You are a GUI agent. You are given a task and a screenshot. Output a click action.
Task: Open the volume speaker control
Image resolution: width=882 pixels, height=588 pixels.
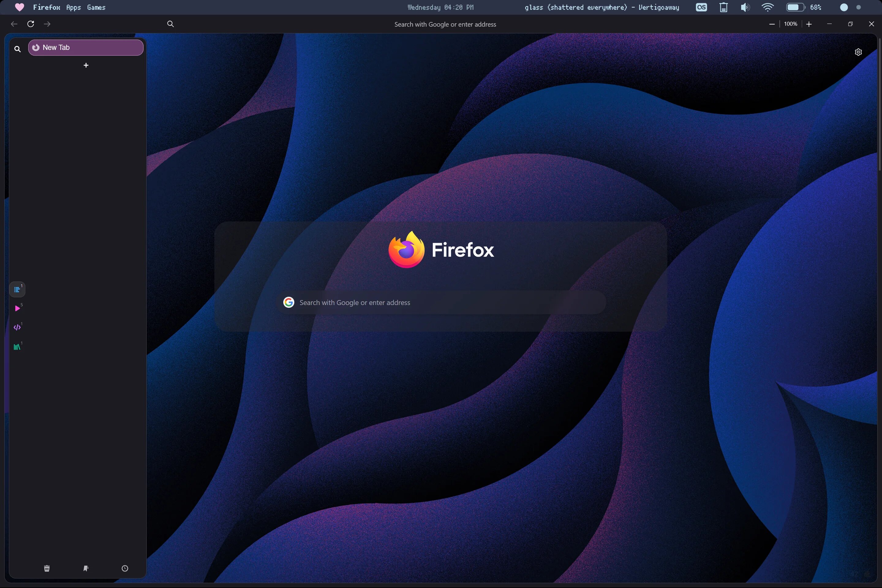(745, 7)
